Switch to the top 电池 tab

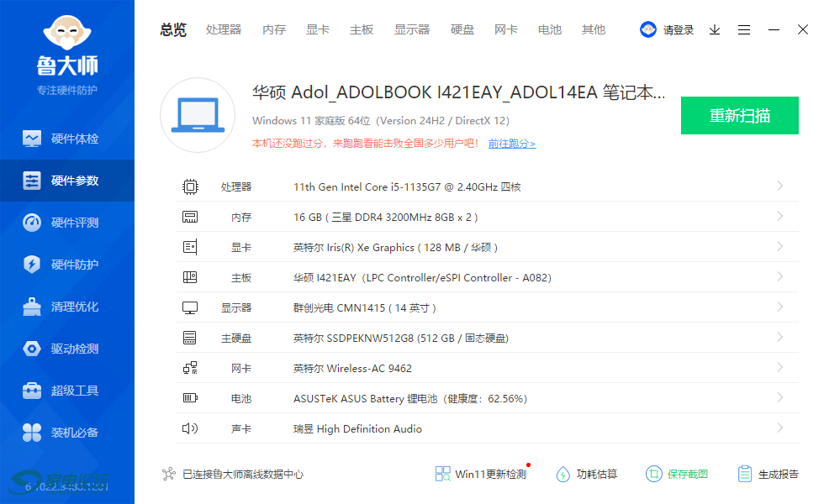[550, 30]
